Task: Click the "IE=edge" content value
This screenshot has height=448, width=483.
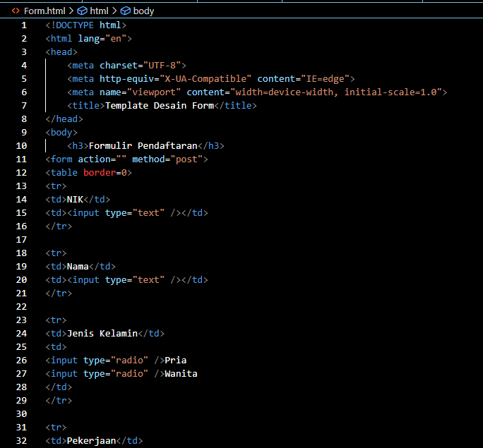Action: [325, 79]
